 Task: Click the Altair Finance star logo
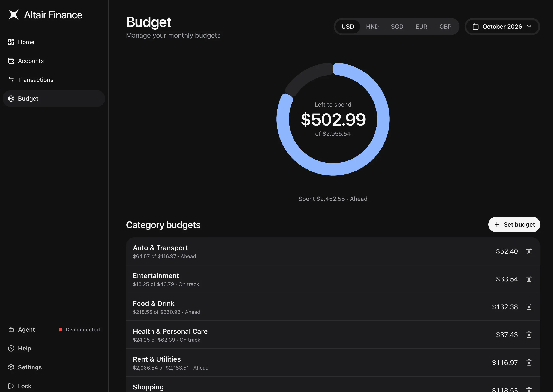[13, 15]
